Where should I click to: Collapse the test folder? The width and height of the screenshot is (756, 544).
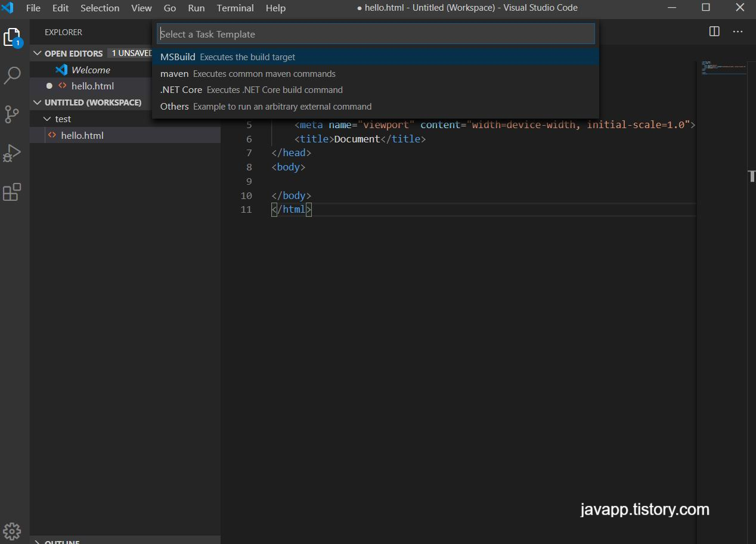tap(48, 119)
